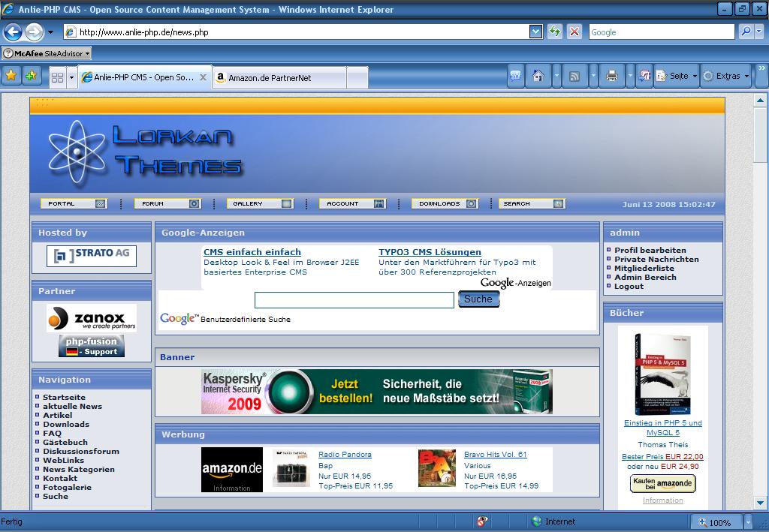This screenshot has height=532, width=769.
Task: Click the Add to Favorites icon
Action: click(31, 76)
